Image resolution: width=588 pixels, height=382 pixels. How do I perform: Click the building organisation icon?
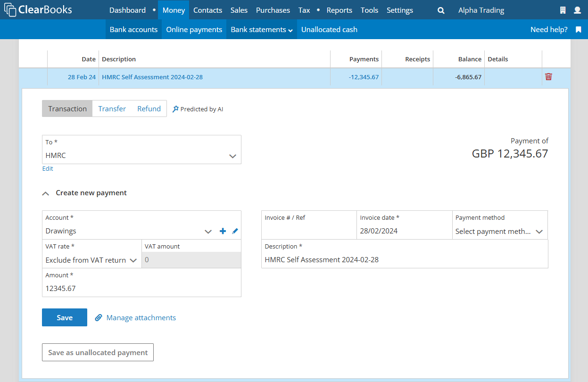pos(563,10)
